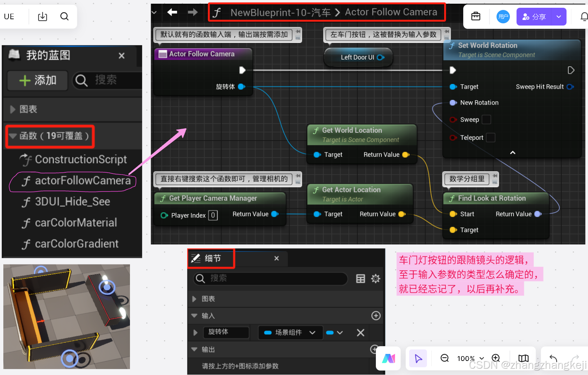Viewport: 588px width, 375px height.
Task: Click the details panel search field
Action: (x=270, y=278)
